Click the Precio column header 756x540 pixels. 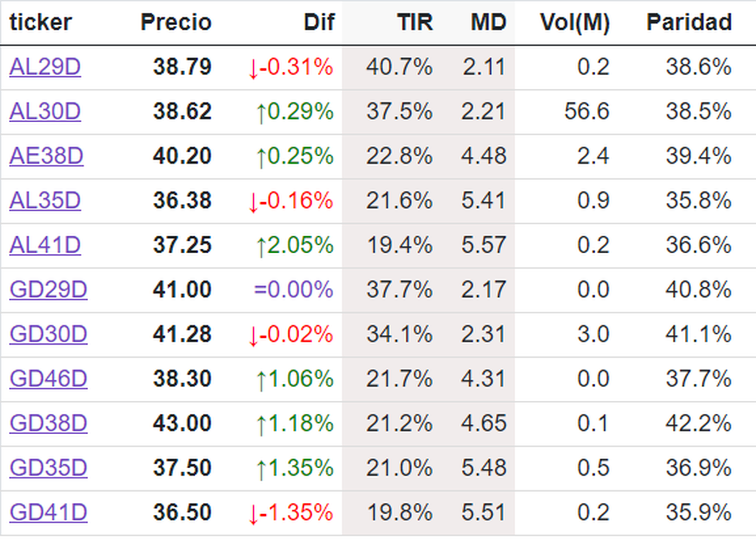[x=176, y=23]
